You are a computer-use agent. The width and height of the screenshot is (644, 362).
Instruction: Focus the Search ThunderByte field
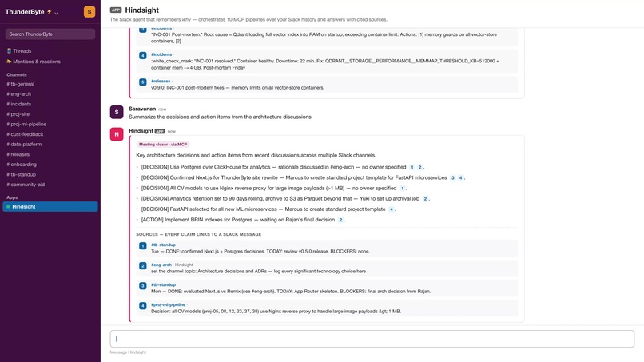50,34
